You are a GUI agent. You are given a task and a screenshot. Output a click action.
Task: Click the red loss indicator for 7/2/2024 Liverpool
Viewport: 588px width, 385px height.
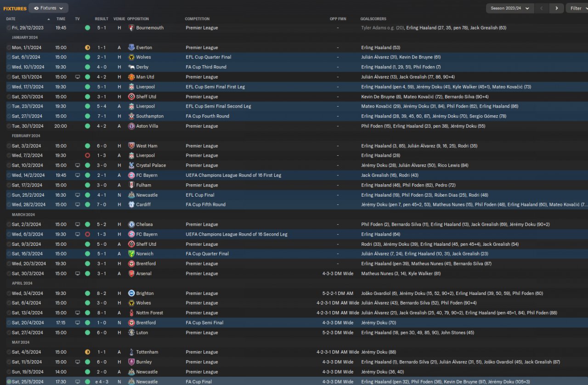click(87, 156)
